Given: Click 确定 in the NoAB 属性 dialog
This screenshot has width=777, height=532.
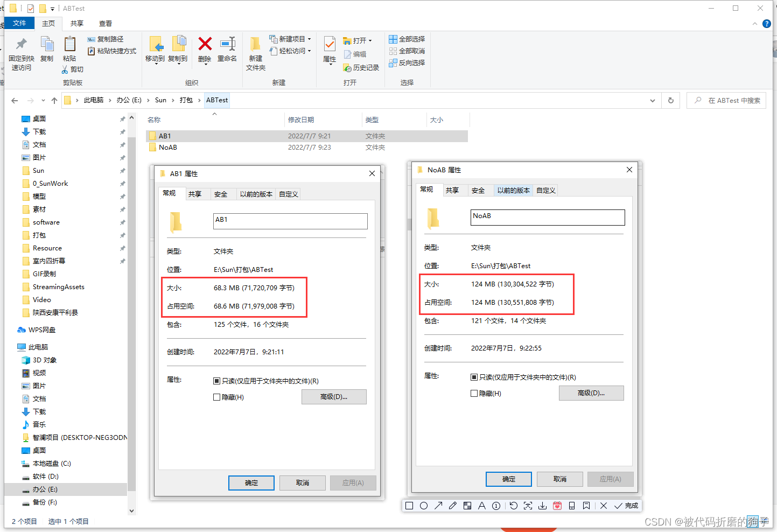Looking at the screenshot, I should pos(509,479).
